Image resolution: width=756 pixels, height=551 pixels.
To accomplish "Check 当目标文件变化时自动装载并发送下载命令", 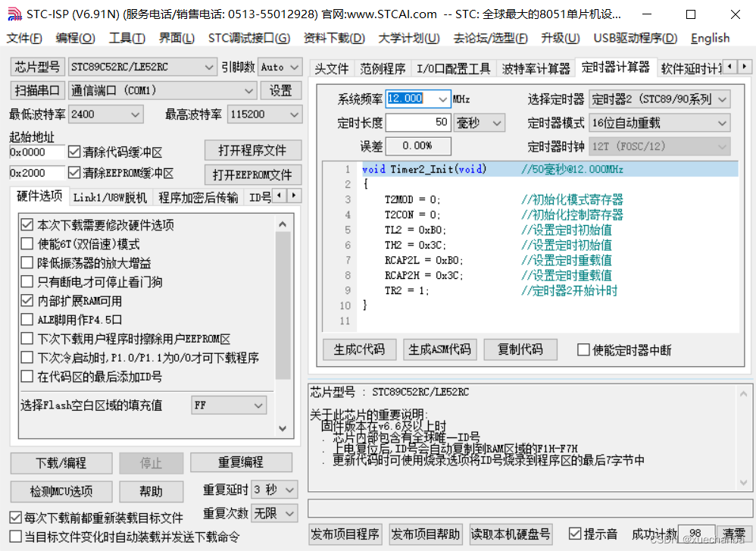I will (x=15, y=537).
